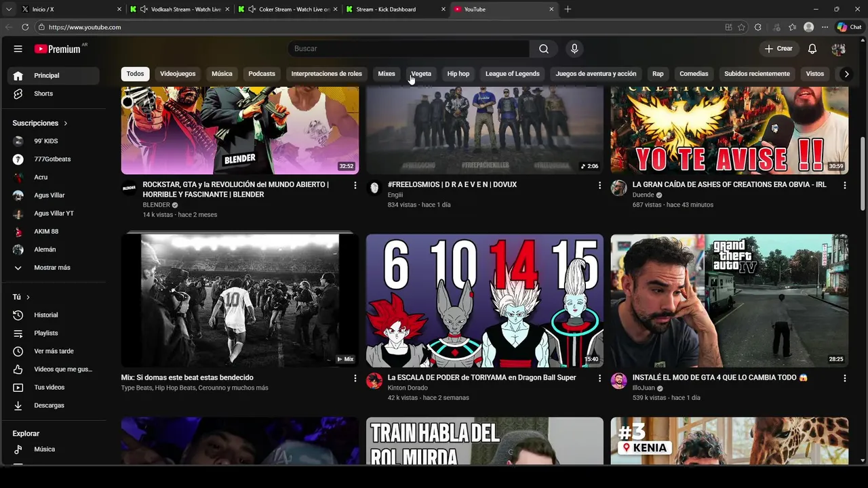Select the Música filter chip
868x488 pixels.
(222, 74)
